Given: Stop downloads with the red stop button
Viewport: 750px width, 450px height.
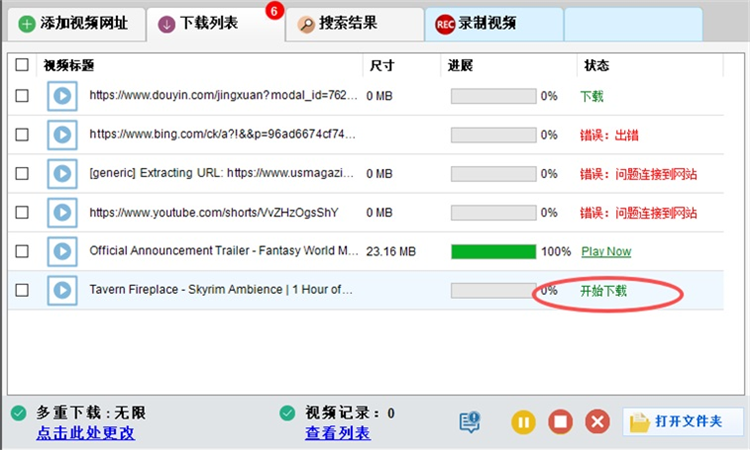Looking at the screenshot, I should pyautogui.click(x=560, y=422).
